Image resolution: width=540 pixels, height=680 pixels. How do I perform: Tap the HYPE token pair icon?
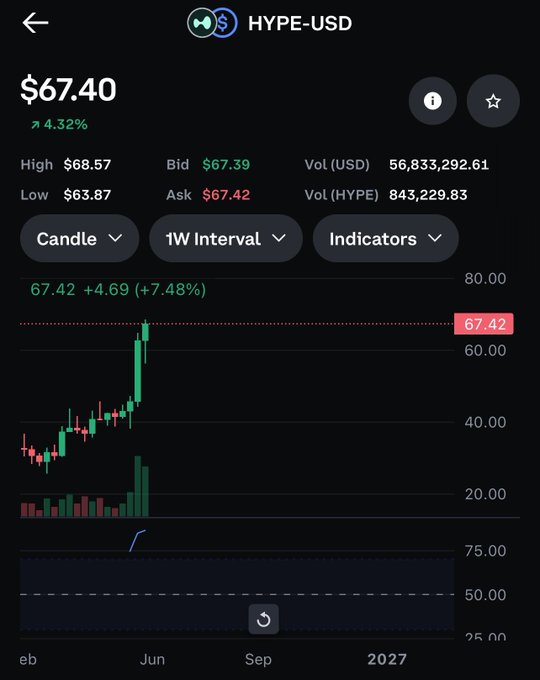212,23
